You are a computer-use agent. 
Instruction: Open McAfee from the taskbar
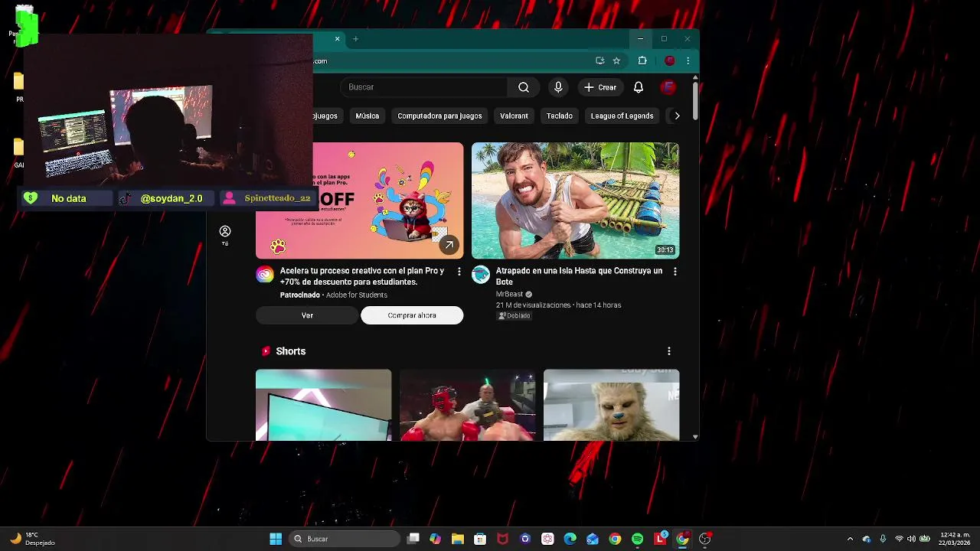503,539
